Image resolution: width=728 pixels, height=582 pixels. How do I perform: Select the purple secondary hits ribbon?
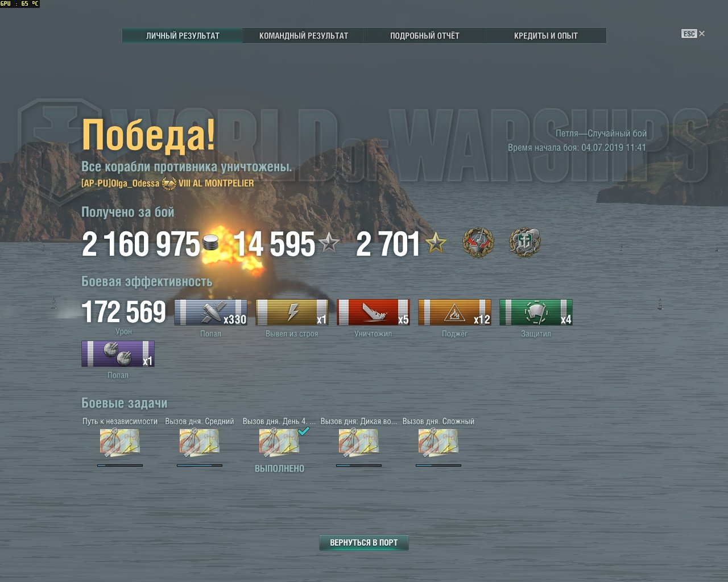(118, 354)
